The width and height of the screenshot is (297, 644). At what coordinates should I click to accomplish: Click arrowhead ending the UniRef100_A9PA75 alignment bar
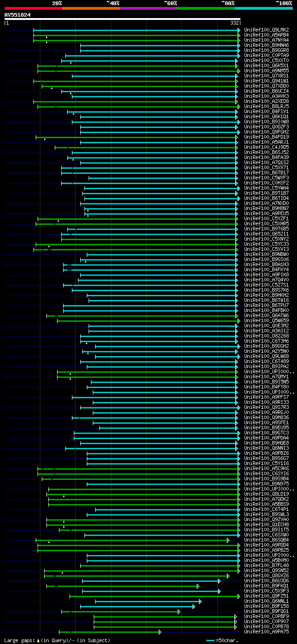click(x=160, y=631)
